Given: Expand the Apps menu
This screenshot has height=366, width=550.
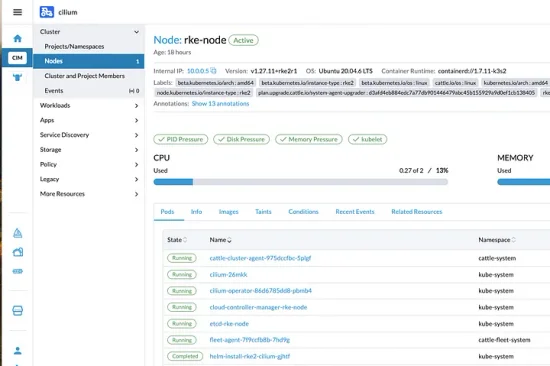Looking at the screenshot, I should coord(136,120).
